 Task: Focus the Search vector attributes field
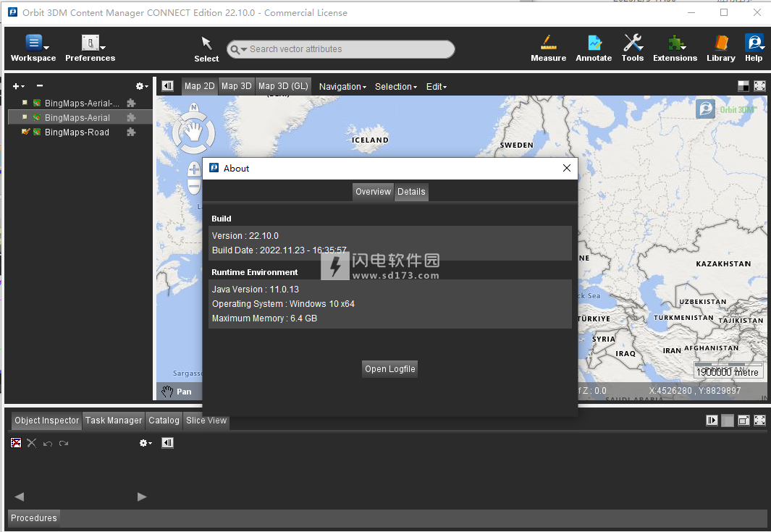[340, 49]
